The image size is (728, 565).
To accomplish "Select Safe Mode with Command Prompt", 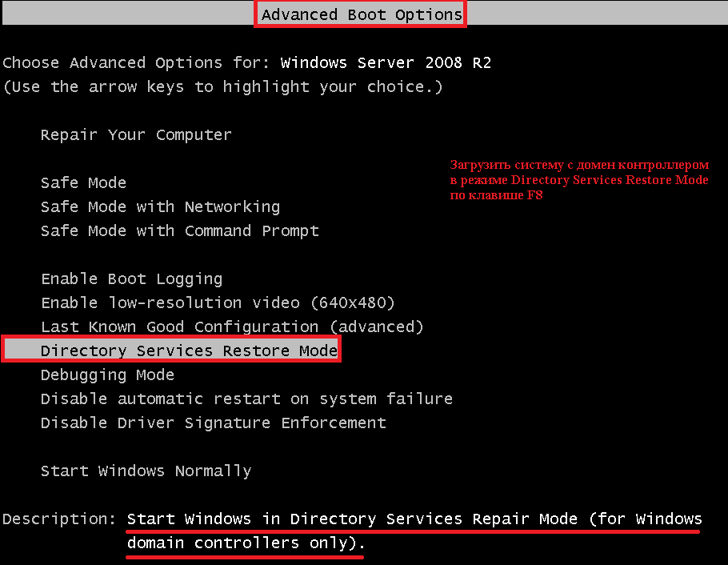I will pos(180,231).
